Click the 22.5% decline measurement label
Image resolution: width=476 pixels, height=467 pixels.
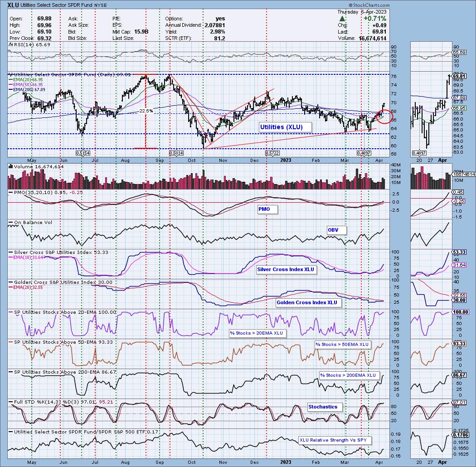tap(146, 111)
